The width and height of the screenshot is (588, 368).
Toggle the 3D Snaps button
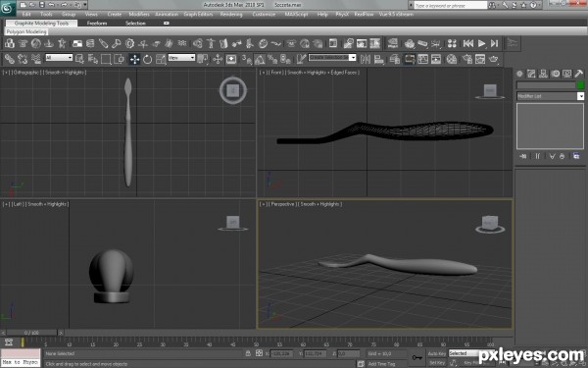[246, 59]
